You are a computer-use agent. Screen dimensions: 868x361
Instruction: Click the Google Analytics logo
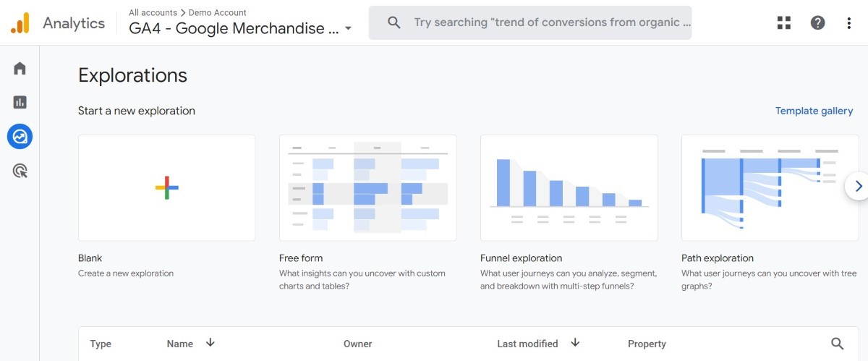[20, 23]
